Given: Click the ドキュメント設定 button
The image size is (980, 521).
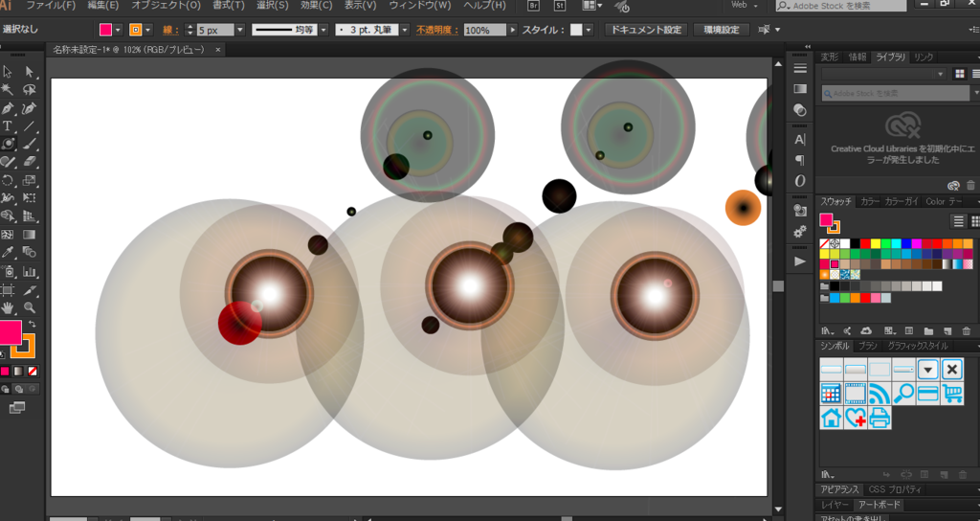Looking at the screenshot, I should 646,30.
